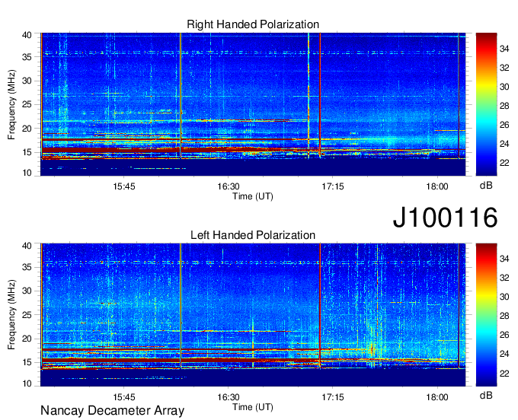Click the 35 tick on bottom frequency axis
Viewport: 518px width, 420px height.
[x=27, y=267]
